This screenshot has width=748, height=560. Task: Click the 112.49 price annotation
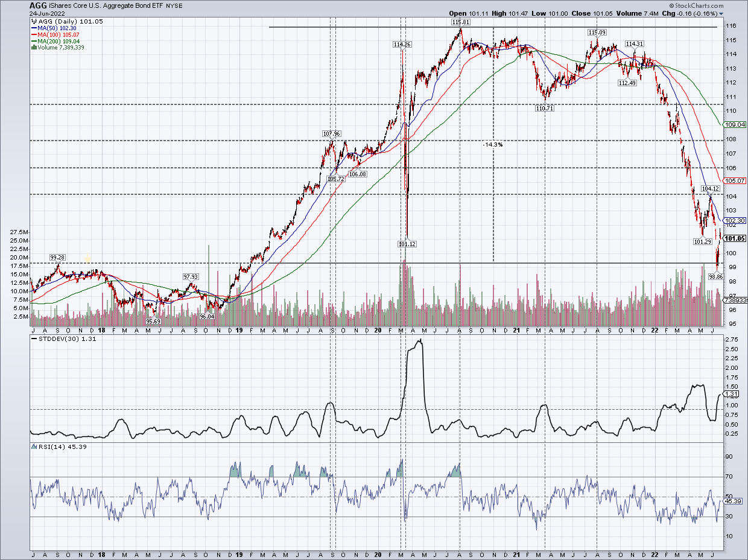(x=627, y=83)
